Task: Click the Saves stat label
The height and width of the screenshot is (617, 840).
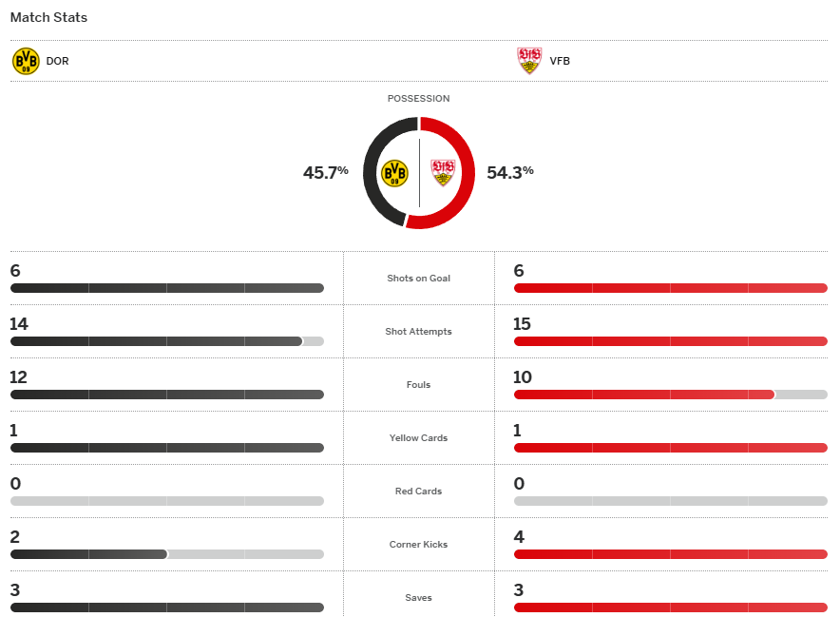Action: click(x=418, y=598)
